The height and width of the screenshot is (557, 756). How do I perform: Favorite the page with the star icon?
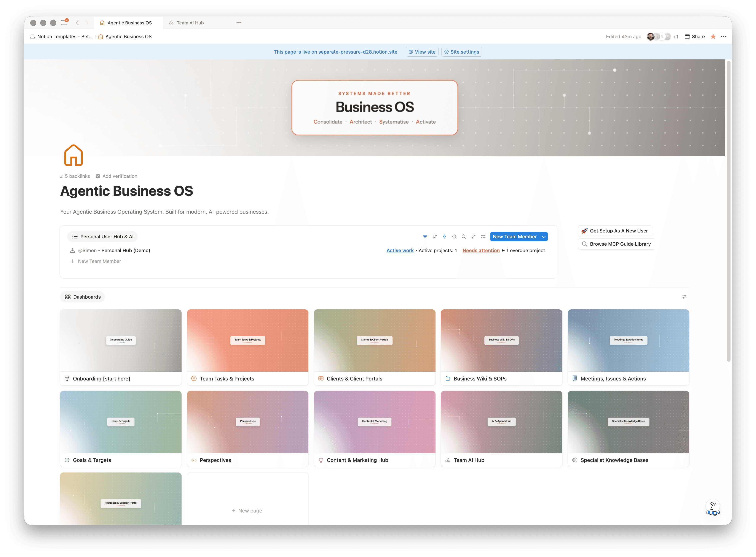click(713, 37)
